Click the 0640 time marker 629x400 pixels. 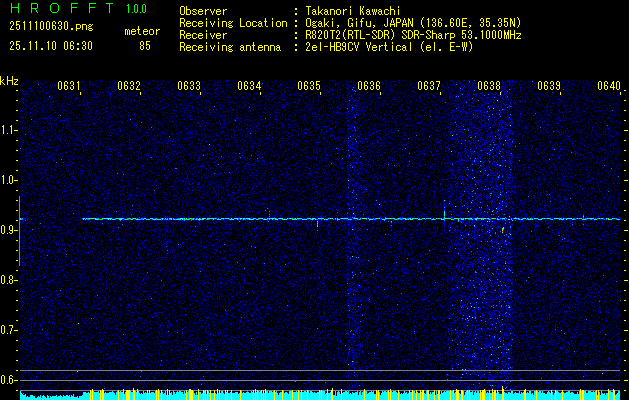609,86
